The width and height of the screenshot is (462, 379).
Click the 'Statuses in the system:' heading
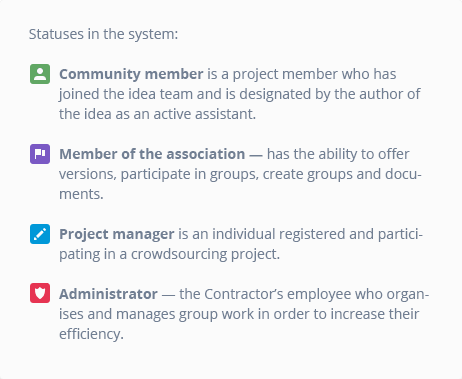[103, 34]
